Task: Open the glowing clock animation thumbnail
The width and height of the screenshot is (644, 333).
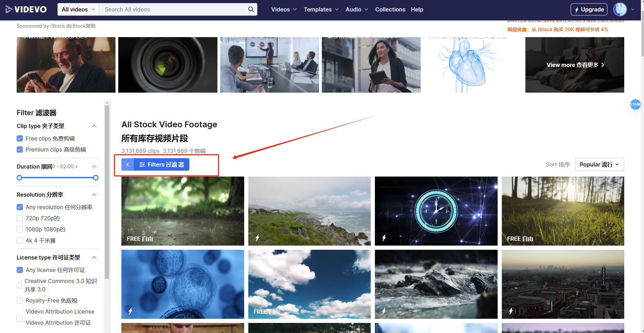Action: 436,211
